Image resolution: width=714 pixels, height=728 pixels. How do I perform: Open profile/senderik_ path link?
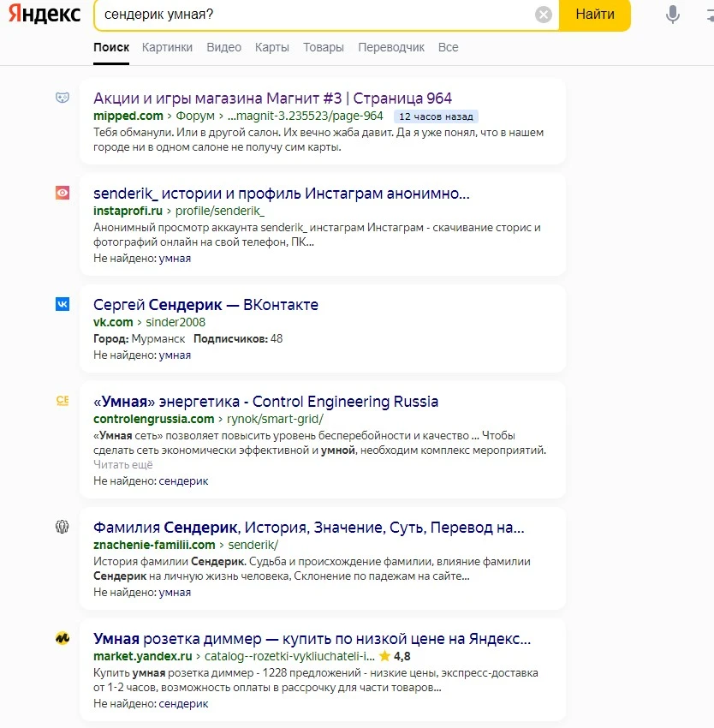219,211
